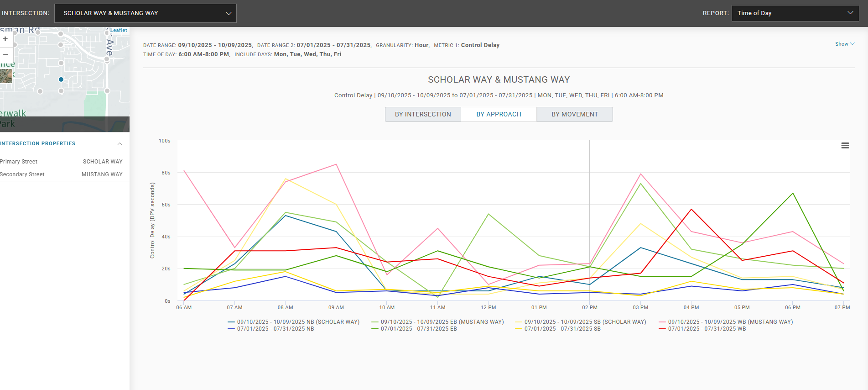Toggle 09/10/2025 NB (Scholar Way) legend series

coord(293,322)
